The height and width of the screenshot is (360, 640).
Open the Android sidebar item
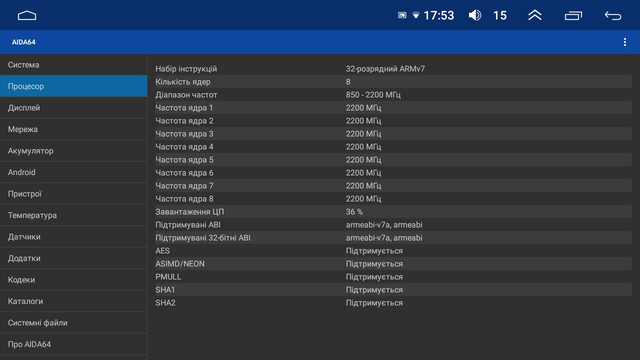coord(73,172)
